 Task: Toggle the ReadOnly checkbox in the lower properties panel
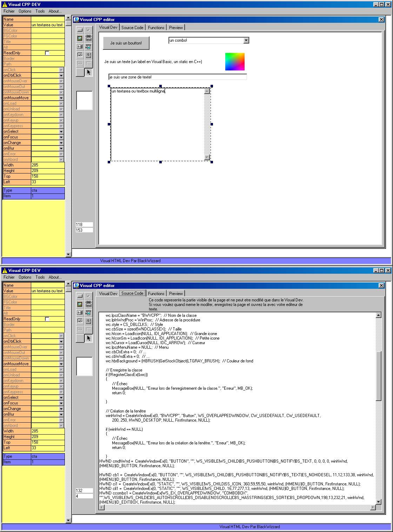[x=47, y=319]
